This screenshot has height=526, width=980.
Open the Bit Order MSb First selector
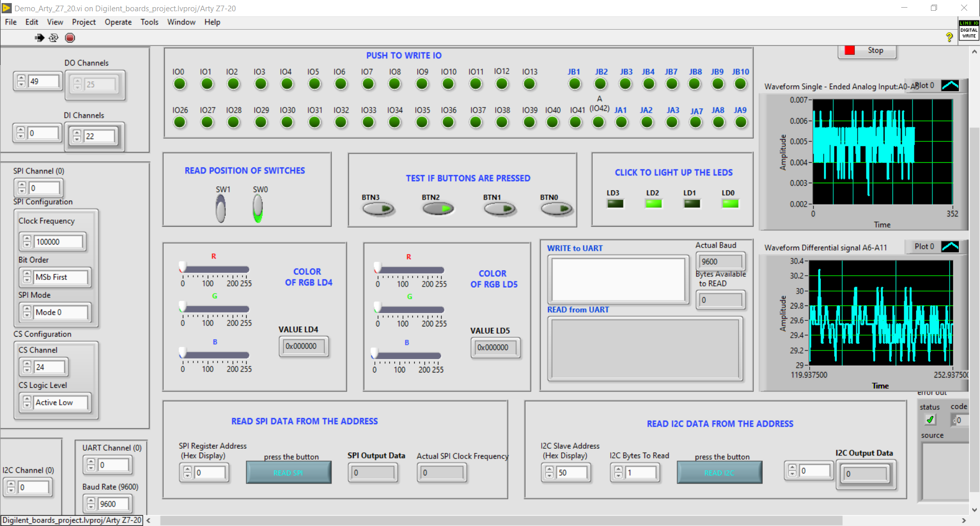click(x=56, y=277)
